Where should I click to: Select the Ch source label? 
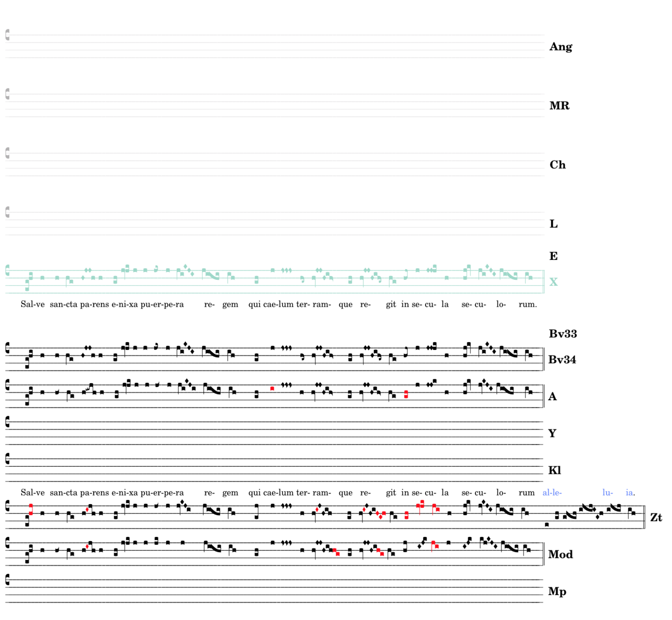(557, 165)
